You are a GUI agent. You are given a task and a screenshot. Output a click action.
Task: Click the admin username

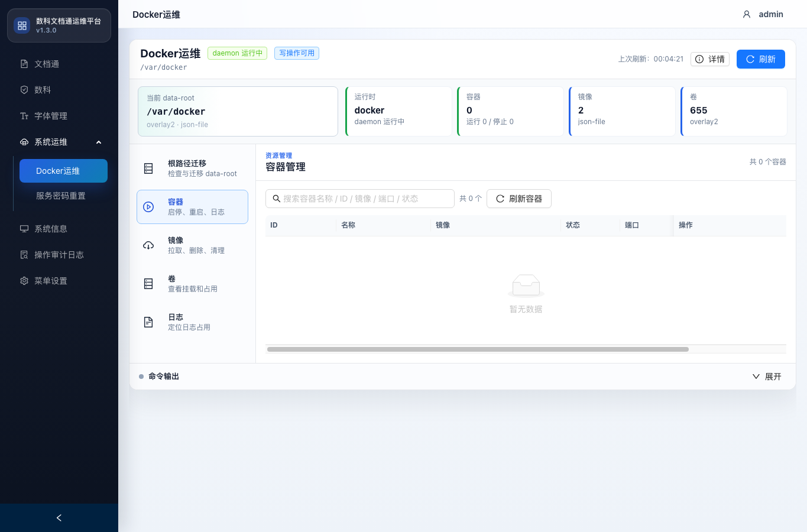click(771, 14)
